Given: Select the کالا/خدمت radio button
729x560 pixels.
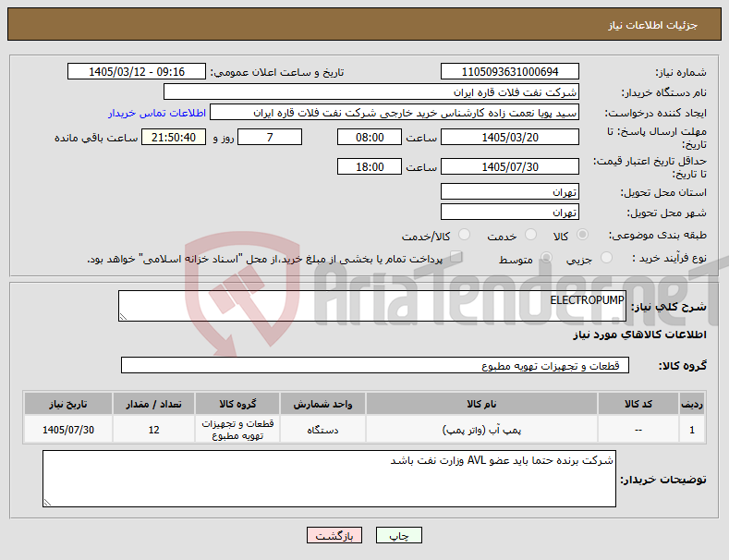Looking at the screenshot, I should [464, 235].
